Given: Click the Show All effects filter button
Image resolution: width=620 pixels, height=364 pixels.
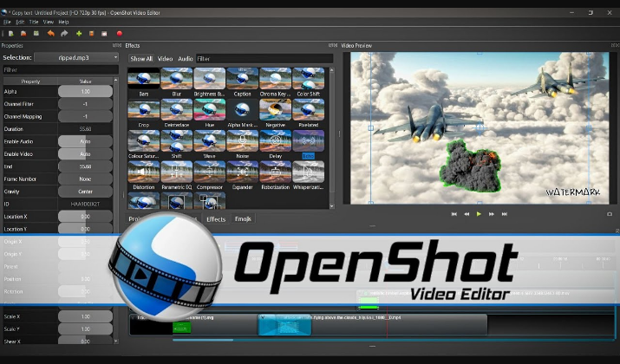Looking at the screenshot, I should tap(141, 58).
